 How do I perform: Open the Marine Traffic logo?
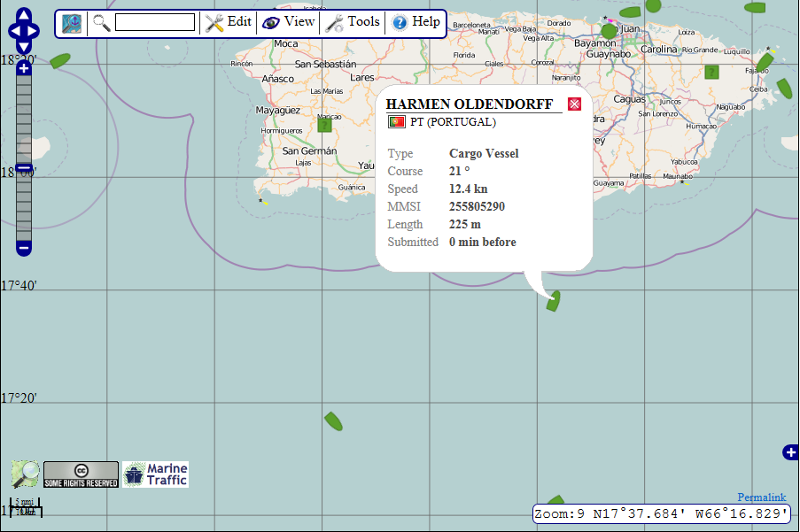tap(154, 474)
